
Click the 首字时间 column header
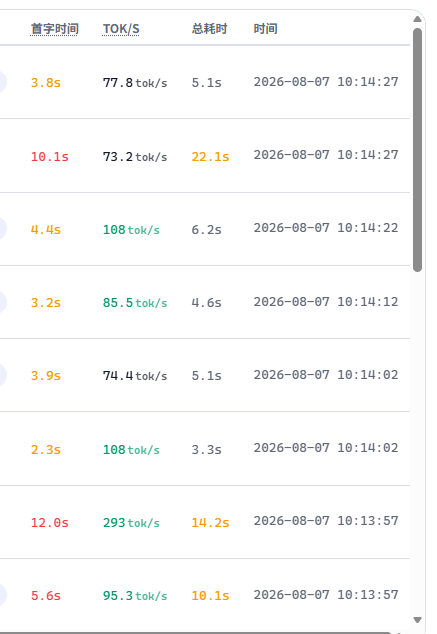click(x=55, y=29)
